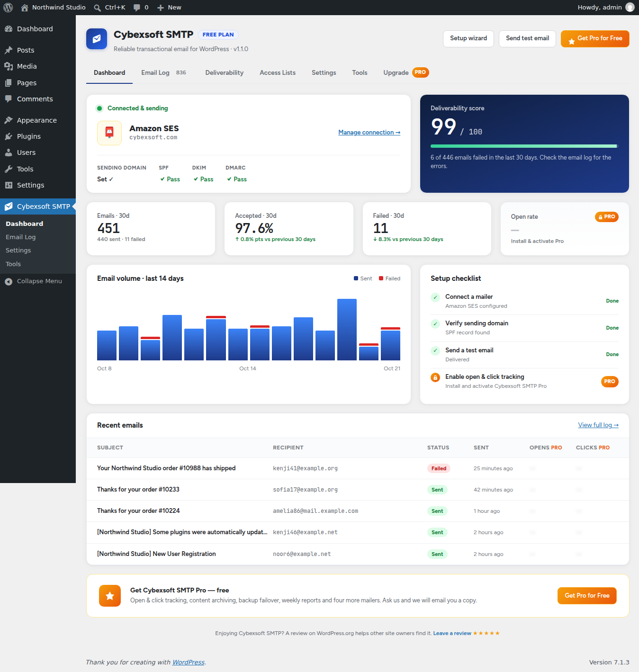Click subject "Thanks for your order #10233"
This screenshot has height=672, width=639.
coord(138,490)
